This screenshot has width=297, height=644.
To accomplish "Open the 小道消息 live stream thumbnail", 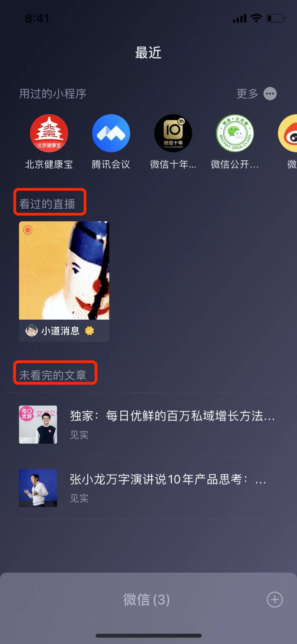I will 64,270.
